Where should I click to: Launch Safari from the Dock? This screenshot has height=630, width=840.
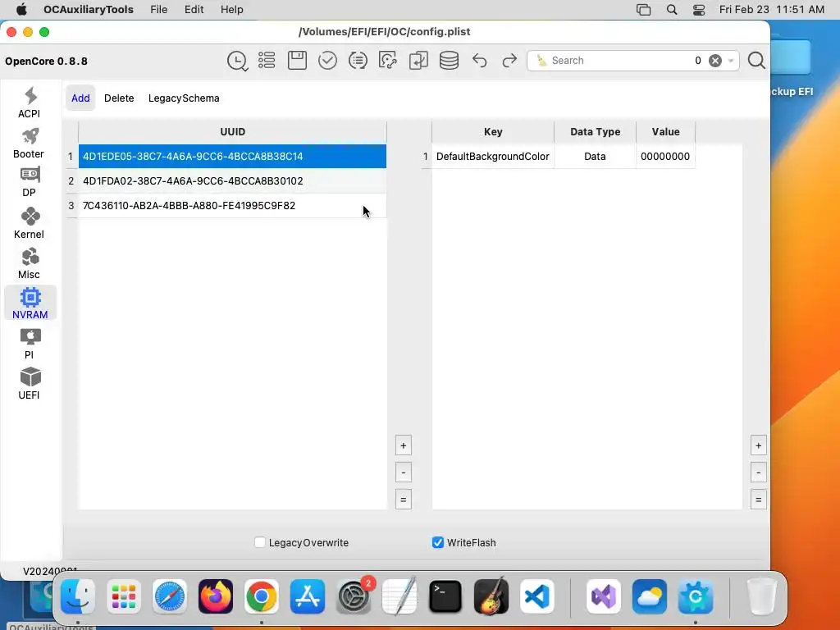coord(170,596)
